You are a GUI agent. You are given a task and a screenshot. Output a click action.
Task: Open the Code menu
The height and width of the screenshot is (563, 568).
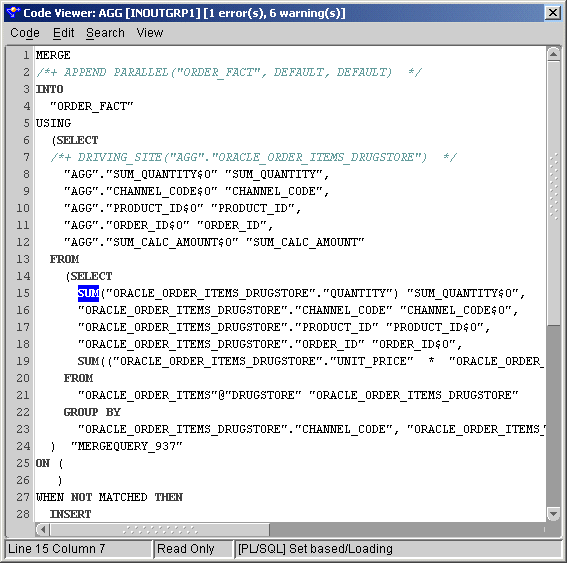(x=25, y=33)
